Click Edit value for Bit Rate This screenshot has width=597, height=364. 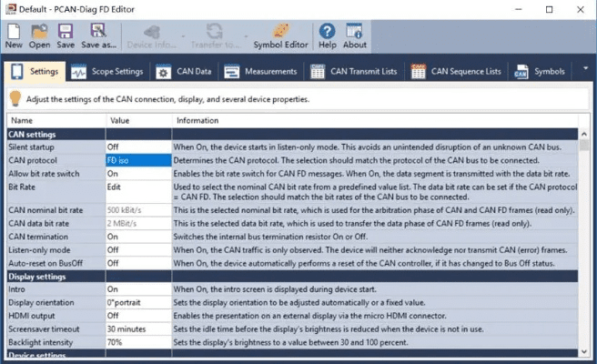[x=137, y=185]
